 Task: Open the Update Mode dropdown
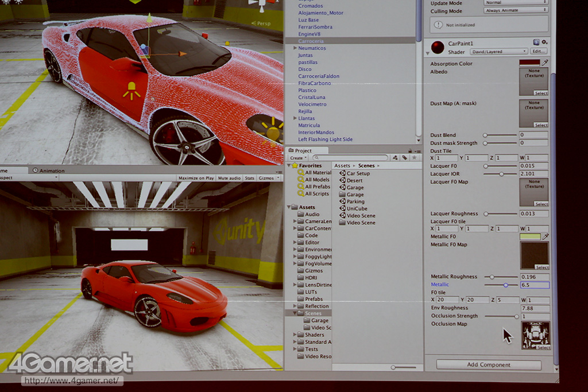[516, 3]
